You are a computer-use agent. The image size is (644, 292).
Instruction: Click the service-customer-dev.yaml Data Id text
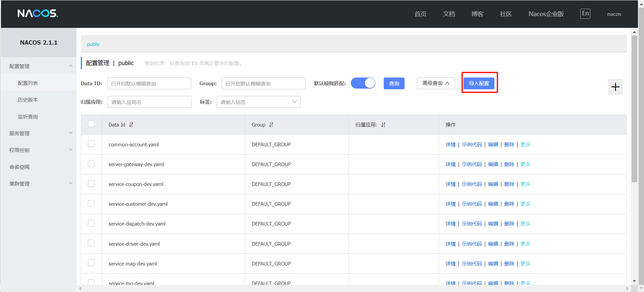coord(138,204)
